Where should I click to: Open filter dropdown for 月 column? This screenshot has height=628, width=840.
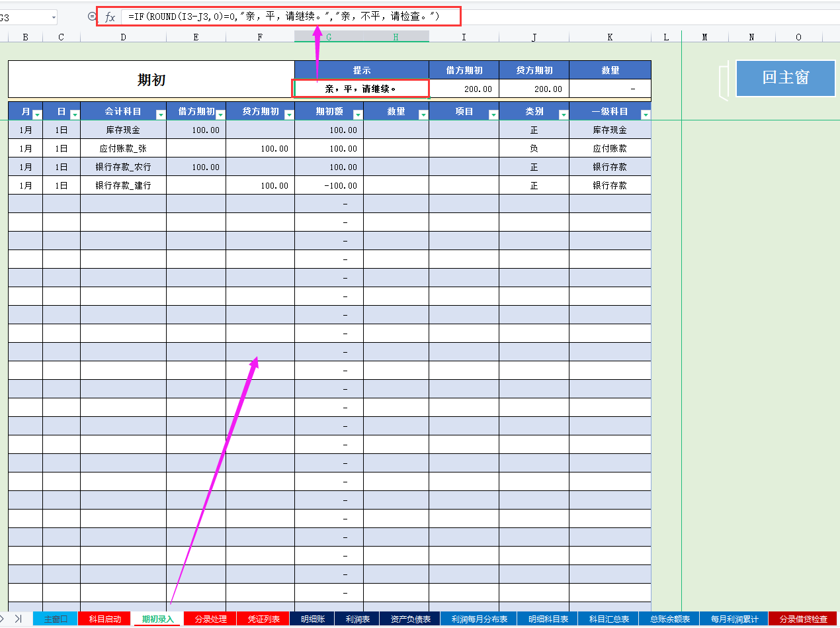coord(36,114)
